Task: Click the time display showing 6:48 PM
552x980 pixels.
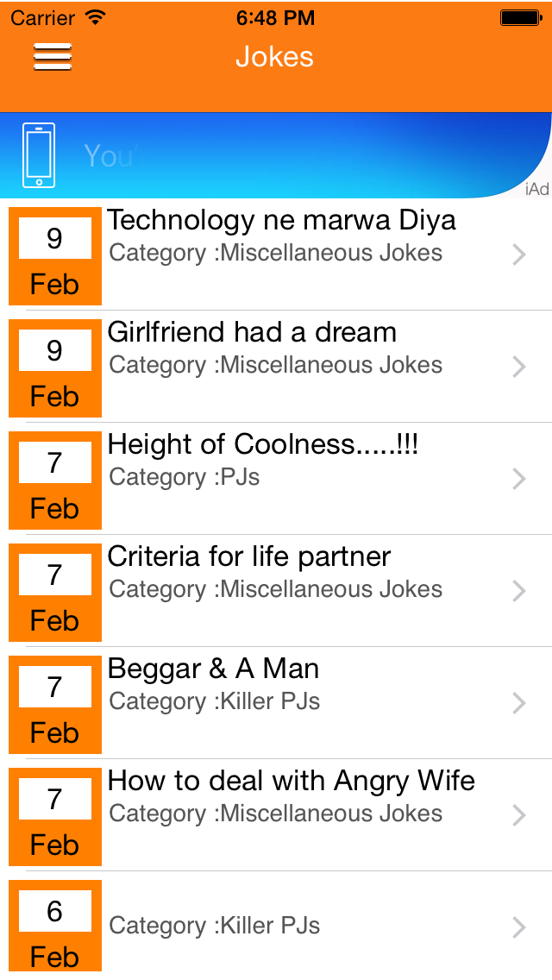Action: 275,16
